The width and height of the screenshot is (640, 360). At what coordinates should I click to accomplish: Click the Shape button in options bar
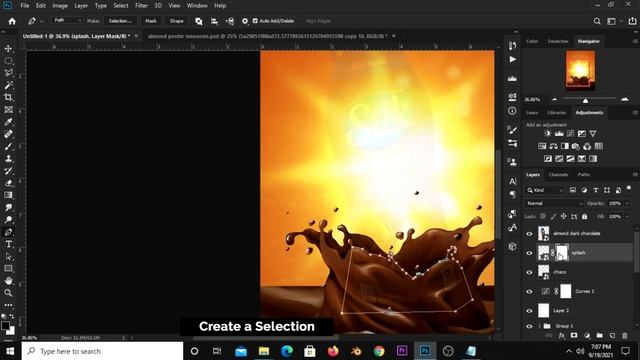tap(176, 21)
